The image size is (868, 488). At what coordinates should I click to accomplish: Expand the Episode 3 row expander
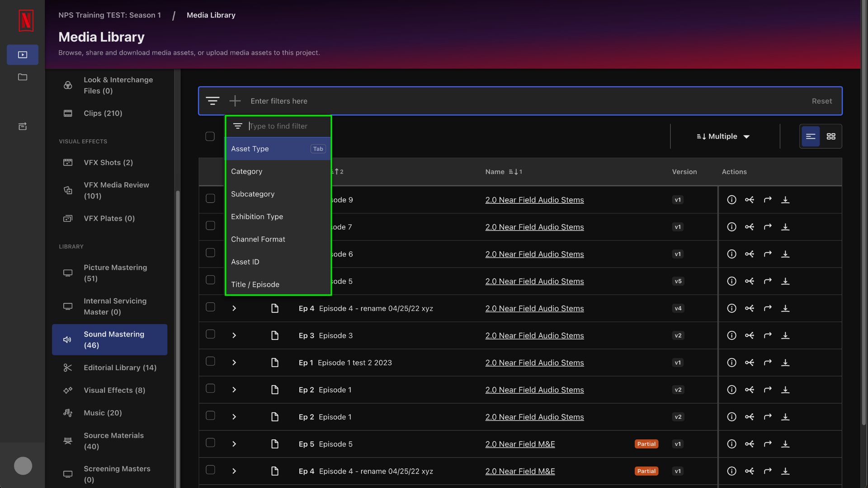click(234, 335)
